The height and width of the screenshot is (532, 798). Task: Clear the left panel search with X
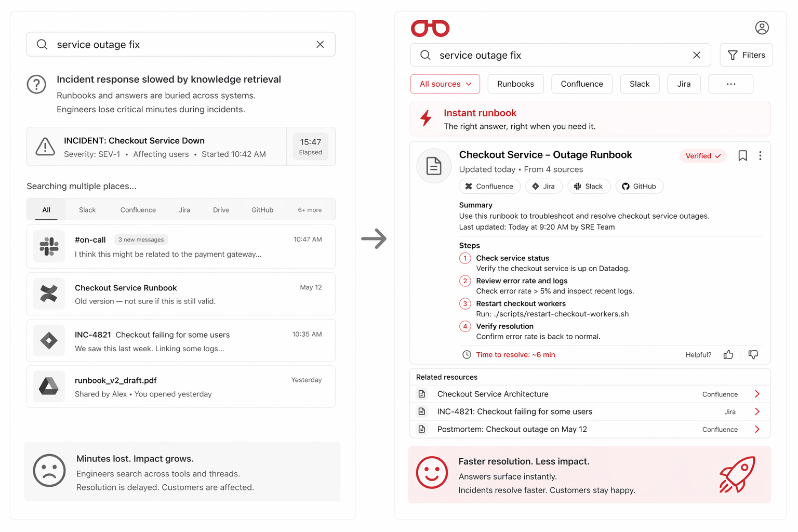[x=320, y=45]
